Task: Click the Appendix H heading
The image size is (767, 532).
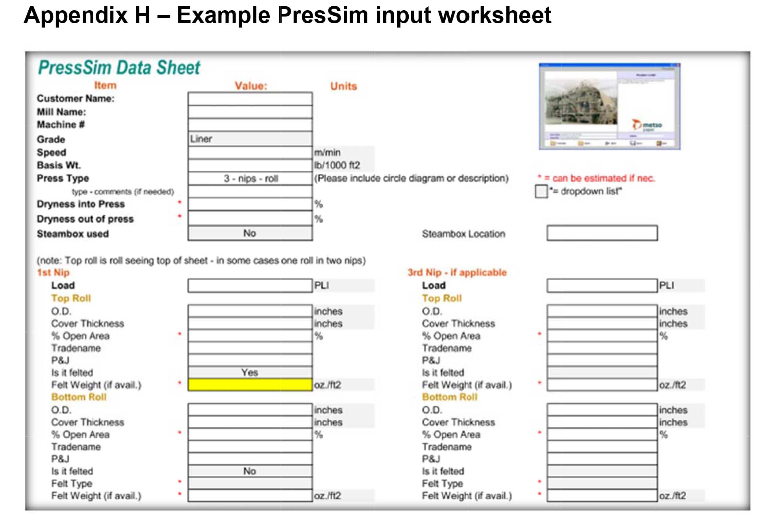Action: (287, 15)
